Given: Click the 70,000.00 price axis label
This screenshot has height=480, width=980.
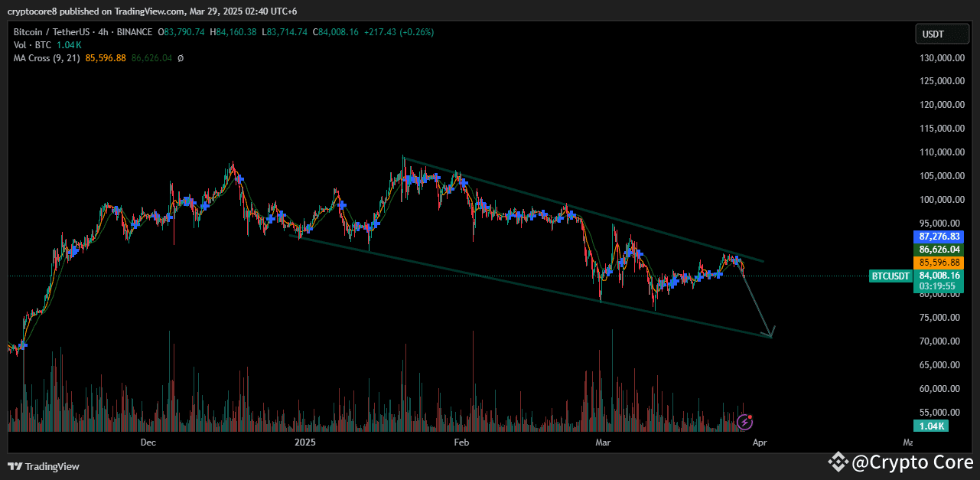Looking at the screenshot, I should pyautogui.click(x=940, y=341).
